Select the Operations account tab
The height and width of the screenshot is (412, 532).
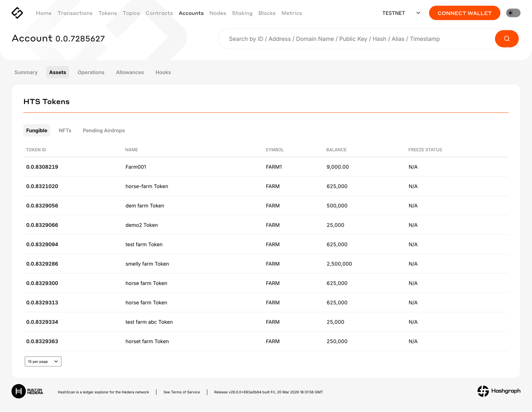pos(91,72)
